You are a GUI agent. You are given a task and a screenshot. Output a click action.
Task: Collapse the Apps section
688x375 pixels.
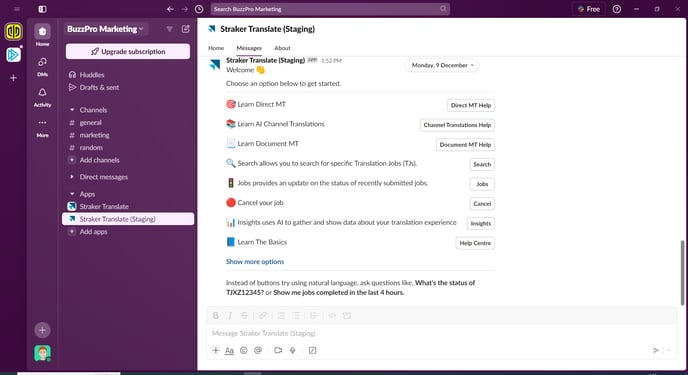point(72,194)
